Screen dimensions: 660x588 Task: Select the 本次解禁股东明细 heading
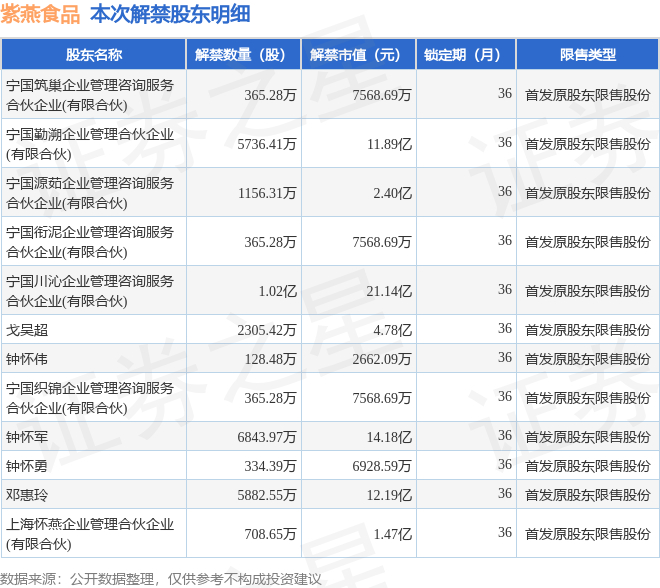[170, 14]
